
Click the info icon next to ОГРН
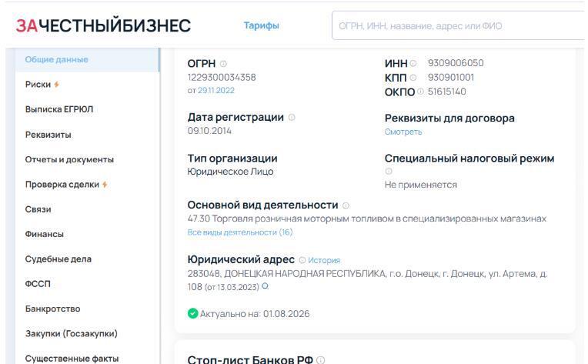pos(223,64)
